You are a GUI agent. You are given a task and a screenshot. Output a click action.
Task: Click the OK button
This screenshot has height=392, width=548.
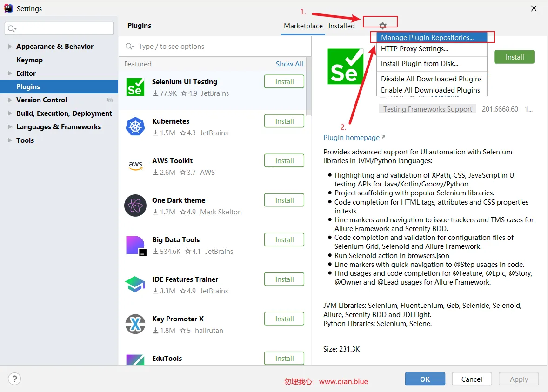pos(425,379)
